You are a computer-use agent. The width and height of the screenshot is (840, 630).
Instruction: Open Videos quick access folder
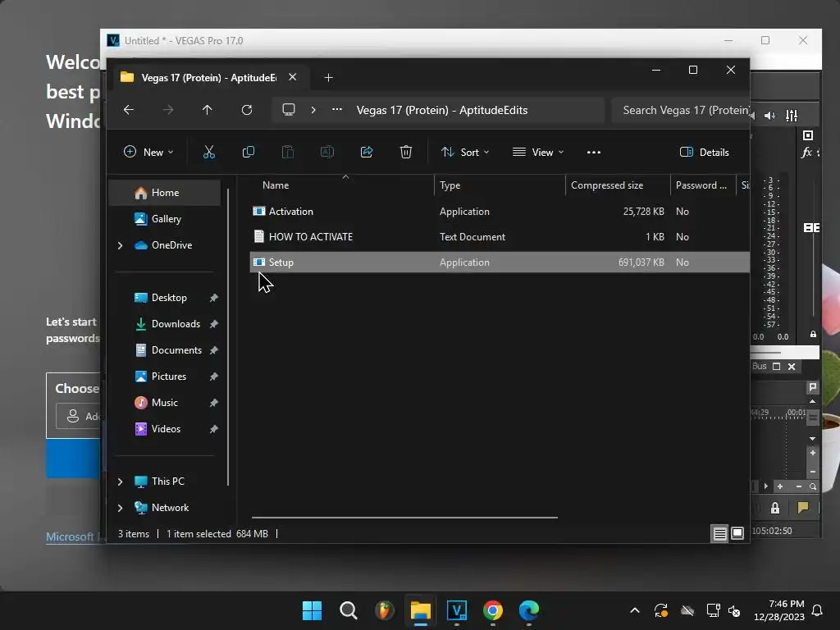click(x=166, y=429)
